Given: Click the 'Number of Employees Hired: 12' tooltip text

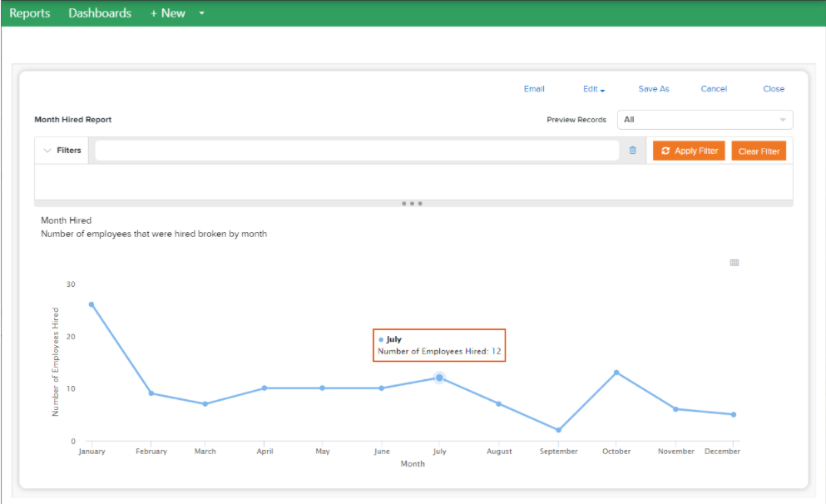Looking at the screenshot, I should [439, 351].
